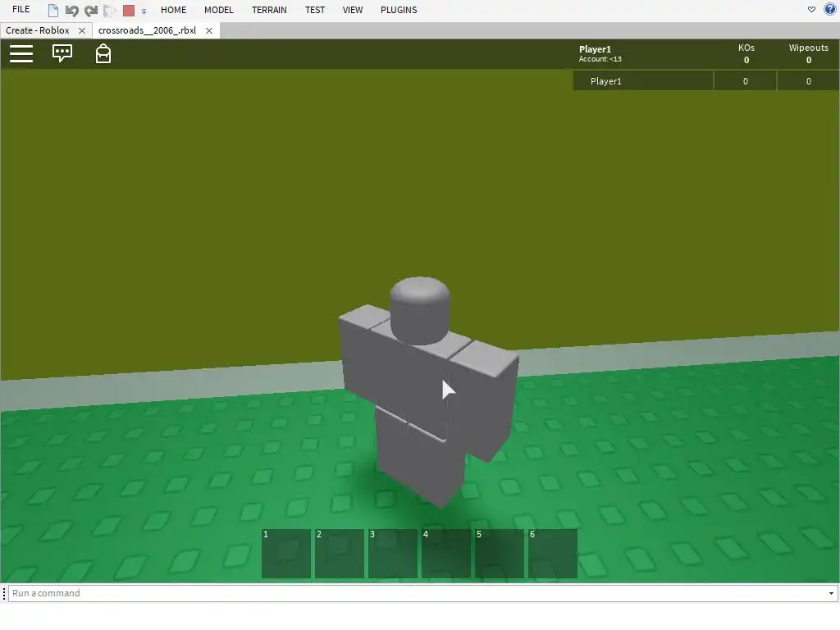This screenshot has width=840, height=630.
Task: Select hotbar slot 1
Action: (286, 554)
